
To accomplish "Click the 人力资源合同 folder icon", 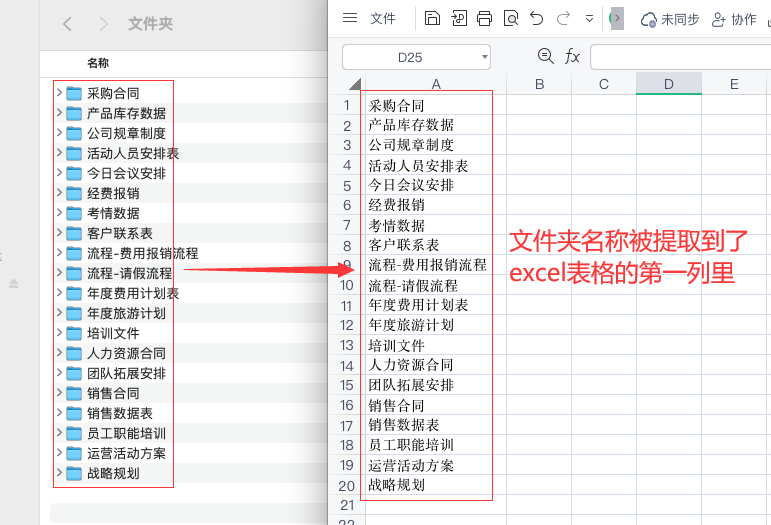I will 74,353.
